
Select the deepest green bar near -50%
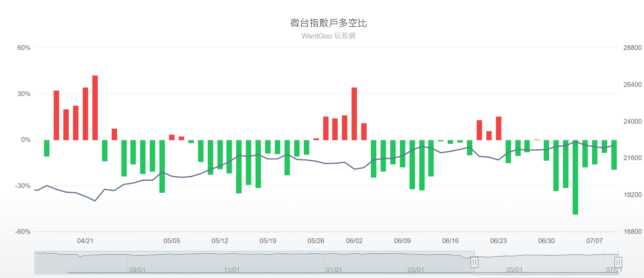click(575, 177)
